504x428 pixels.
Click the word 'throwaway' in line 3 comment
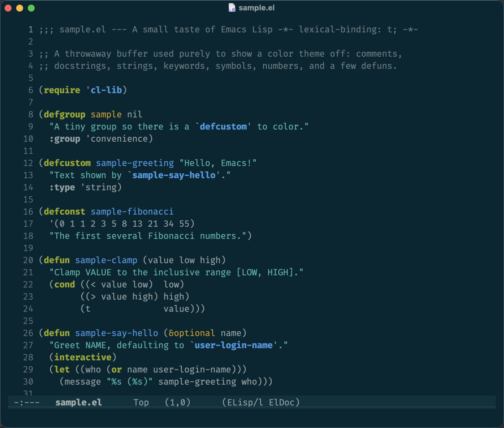coord(88,53)
